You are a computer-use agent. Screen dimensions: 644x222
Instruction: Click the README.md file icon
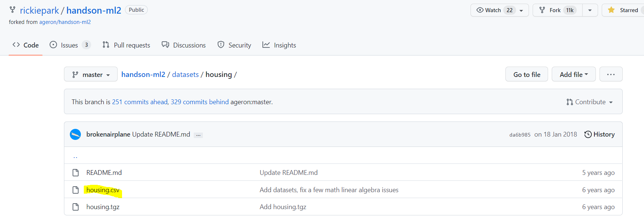coord(76,173)
